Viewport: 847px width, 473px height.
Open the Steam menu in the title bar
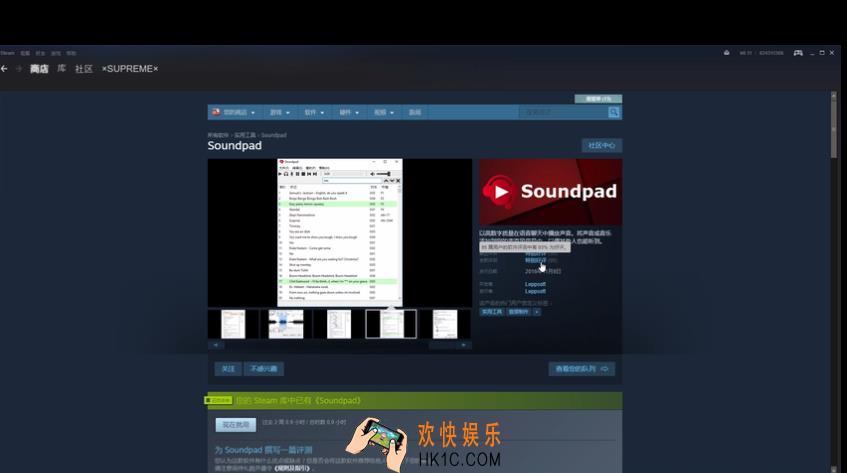[7, 53]
